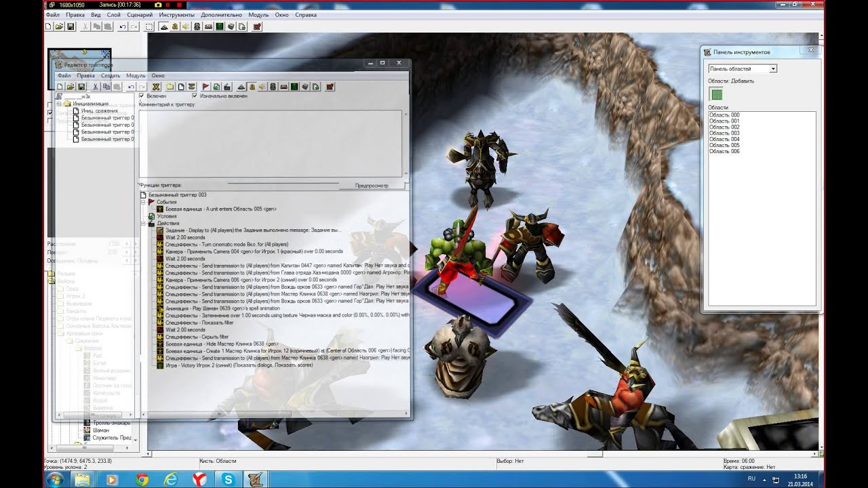Select 'Шаман' unit in unit palette
This screenshot has height=488, width=868.
(x=100, y=430)
